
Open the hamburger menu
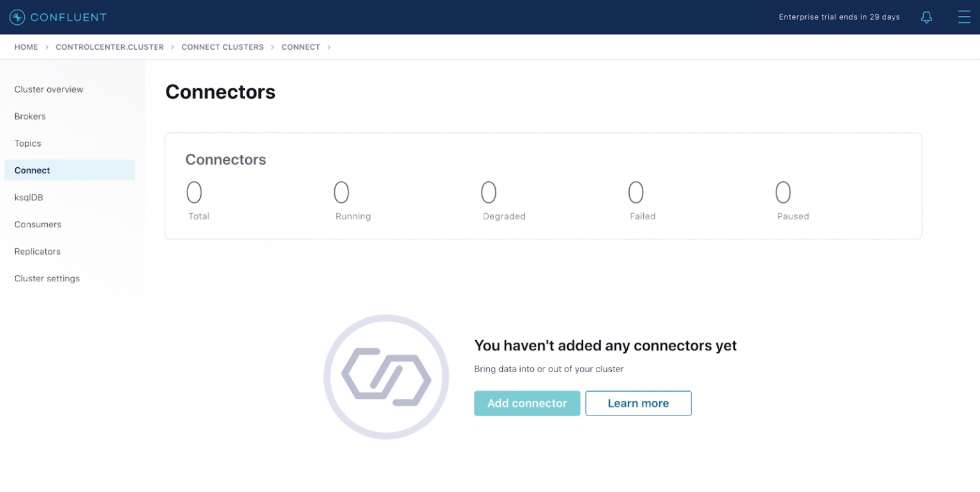(963, 17)
